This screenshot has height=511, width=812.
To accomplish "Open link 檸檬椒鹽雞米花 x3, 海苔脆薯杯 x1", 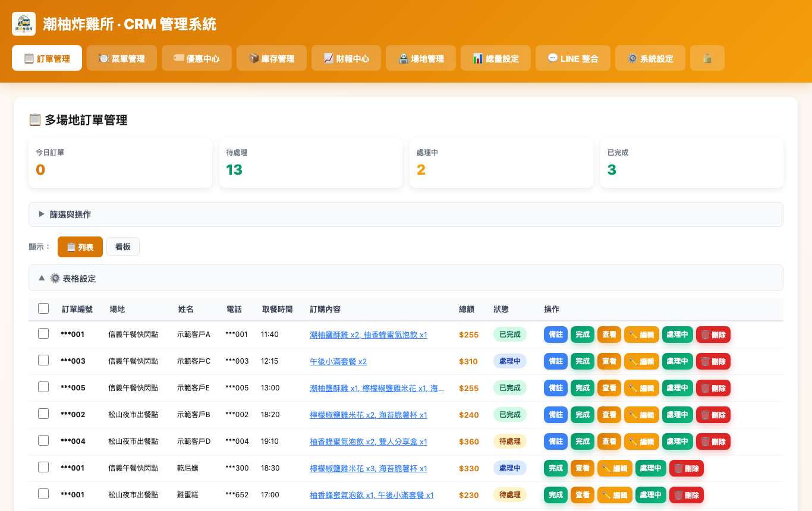I will click(x=369, y=468).
